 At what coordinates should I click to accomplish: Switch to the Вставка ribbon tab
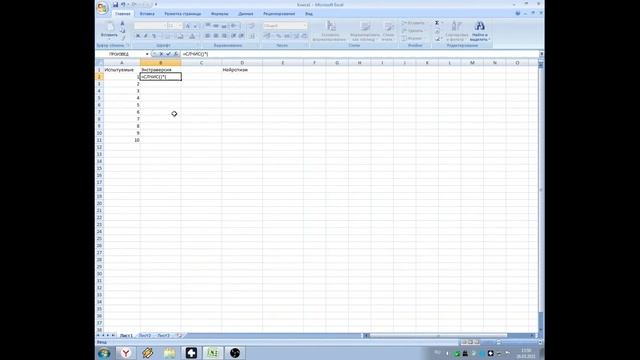147,14
